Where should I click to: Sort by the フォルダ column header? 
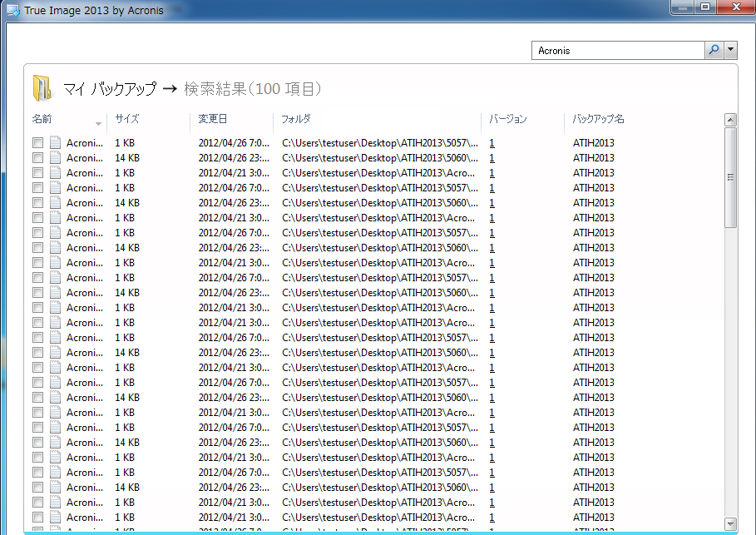point(296,119)
